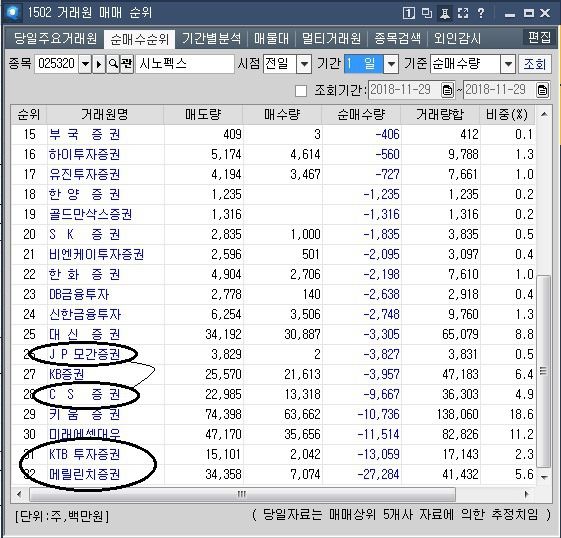The width and height of the screenshot is (561, 538).
Task: Open the 기간별분석 tab
Action: point(211,39)
